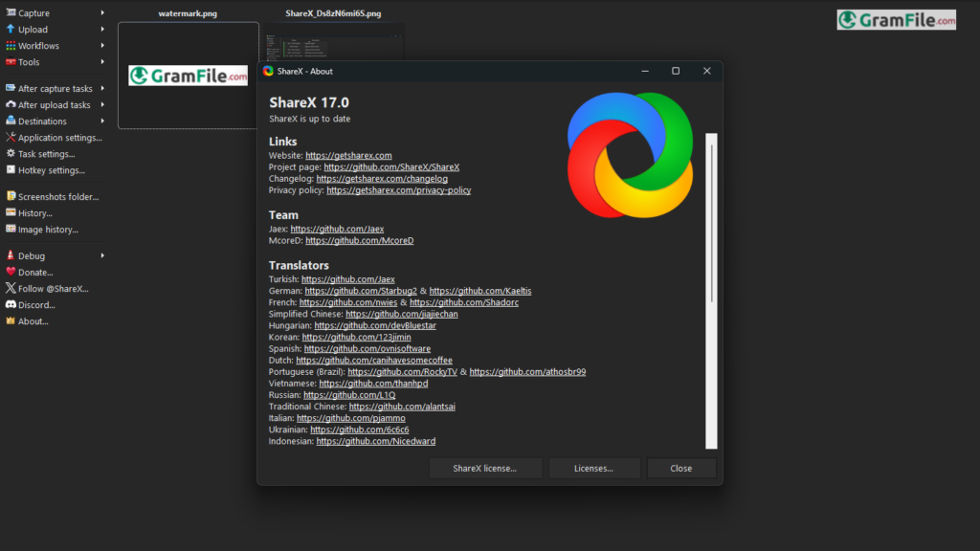Click the Task settings gear icon
The height and width of the screenshot is (551, 980).
(11, 153)
